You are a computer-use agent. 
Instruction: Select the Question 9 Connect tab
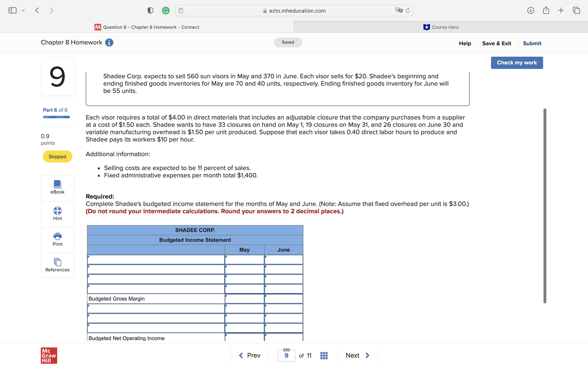pos(147,27)
